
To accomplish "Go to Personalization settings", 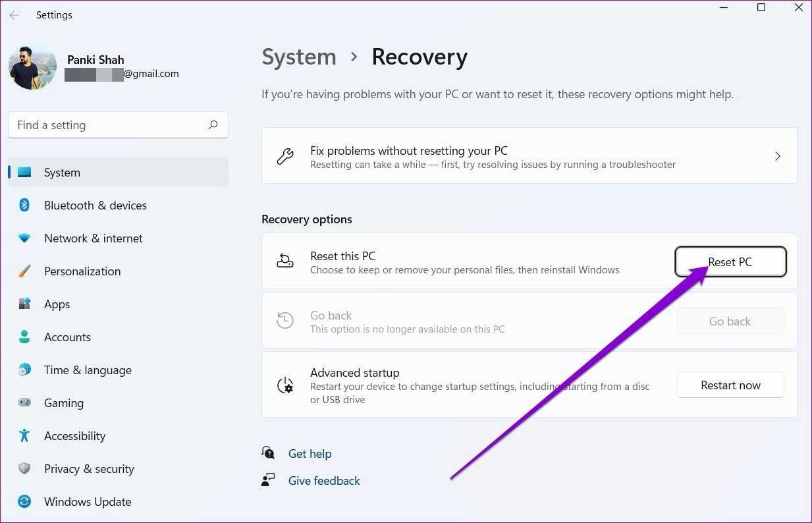I will 82,271.
